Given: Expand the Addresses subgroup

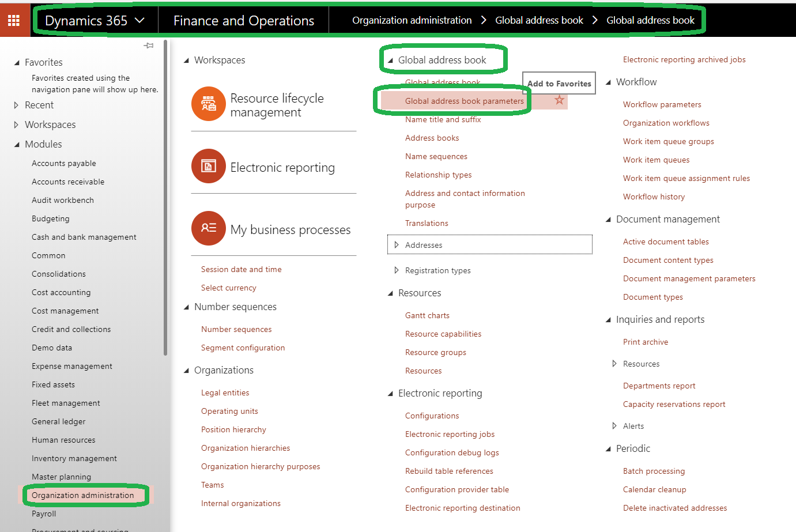Looking at the screenshot, I should [397, 245].
